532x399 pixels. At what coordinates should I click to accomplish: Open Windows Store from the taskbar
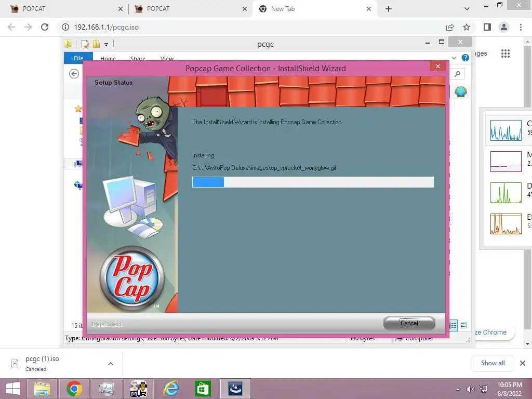[x=203, y=389]
